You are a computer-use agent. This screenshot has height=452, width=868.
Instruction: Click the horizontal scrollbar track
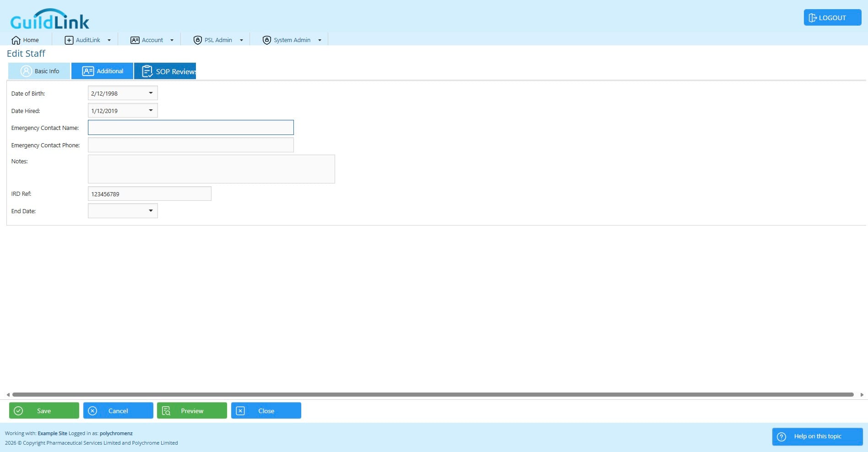tap(433, 394)
